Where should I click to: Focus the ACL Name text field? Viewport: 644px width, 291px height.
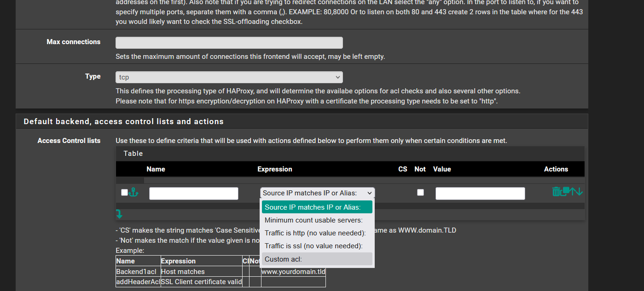tap(193, 194)
